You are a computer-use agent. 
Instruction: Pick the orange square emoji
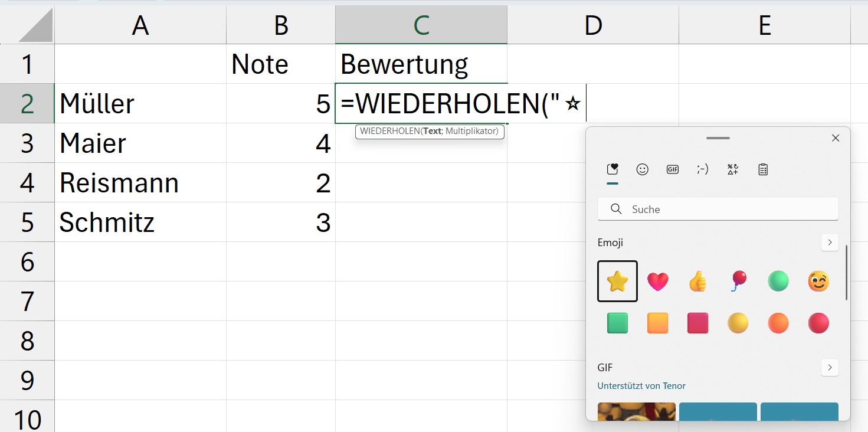pyautogui.click(x=658, y=323)
